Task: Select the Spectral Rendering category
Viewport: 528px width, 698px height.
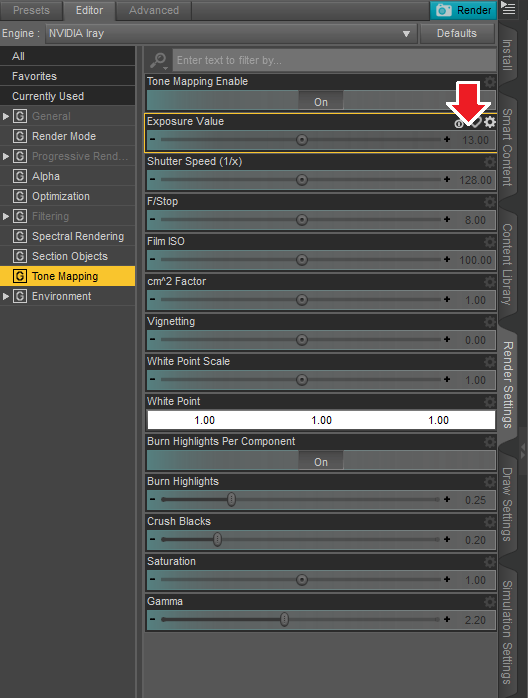Action: click(x=68, y=236)
